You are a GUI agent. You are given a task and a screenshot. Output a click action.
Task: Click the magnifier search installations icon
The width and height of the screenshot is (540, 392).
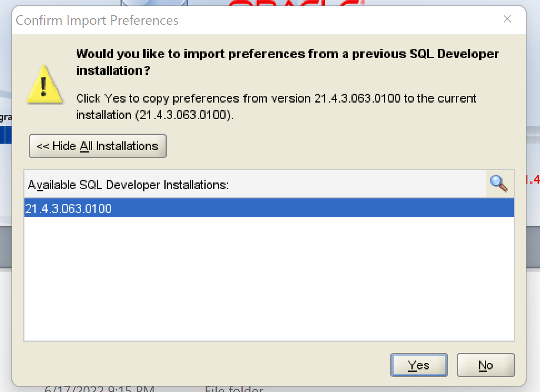click(x=499, y=184)
